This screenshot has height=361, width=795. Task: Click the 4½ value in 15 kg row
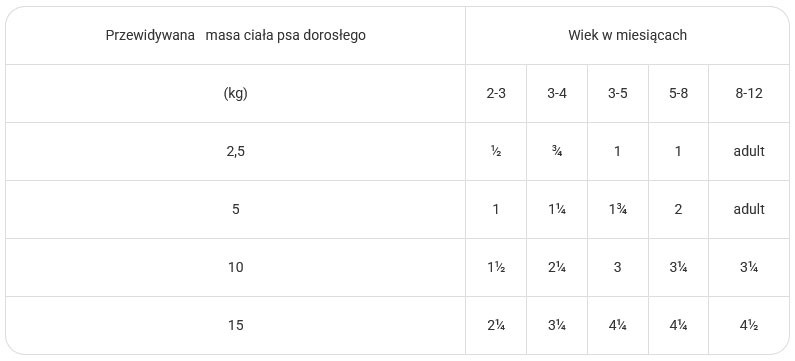(x=749, y=325)
